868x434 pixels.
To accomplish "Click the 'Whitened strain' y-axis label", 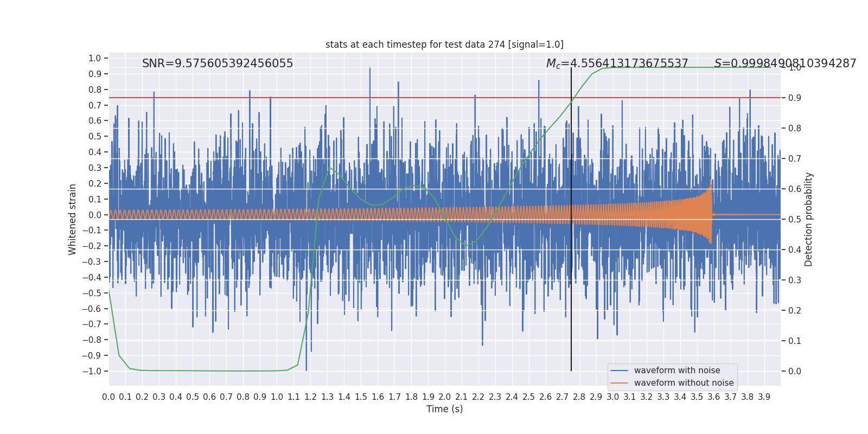I will [73, 219].
